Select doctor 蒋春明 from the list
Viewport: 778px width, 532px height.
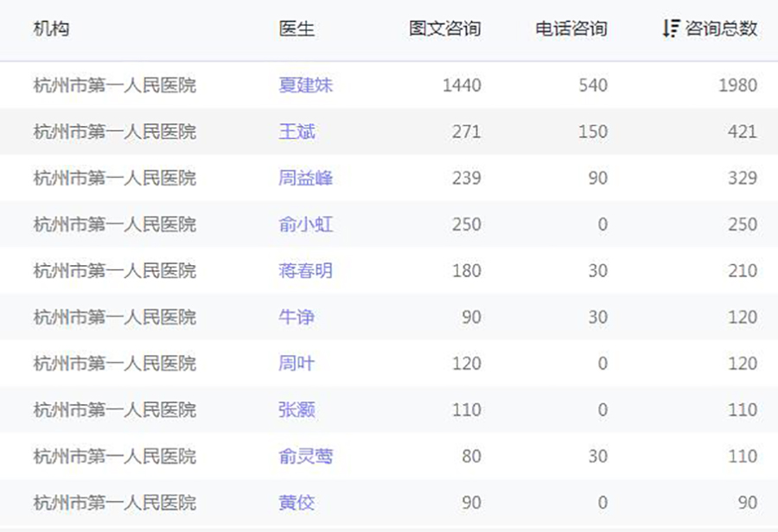coord(305,271)
